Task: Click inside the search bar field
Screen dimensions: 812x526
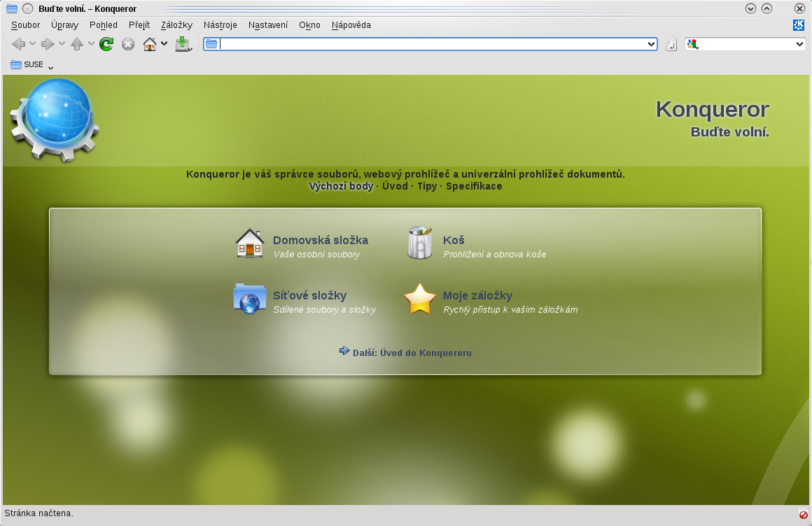Action: click(x=747, y=45)
